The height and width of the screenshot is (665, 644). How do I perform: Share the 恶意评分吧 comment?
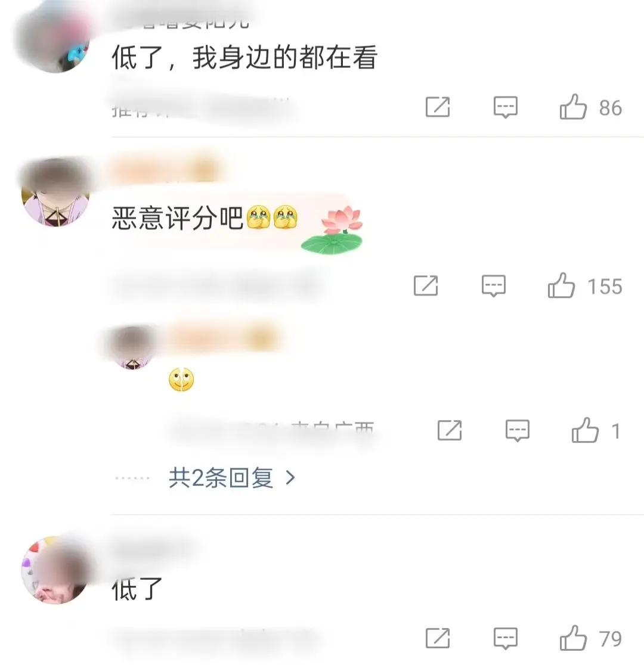coord(426,286)
